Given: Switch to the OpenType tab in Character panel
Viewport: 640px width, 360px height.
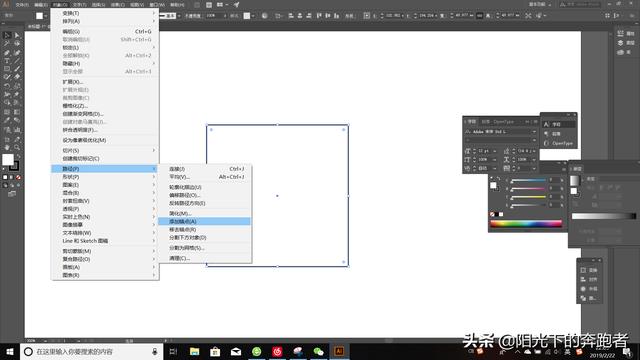Looking at the screenshot, I should click(503, 122).
